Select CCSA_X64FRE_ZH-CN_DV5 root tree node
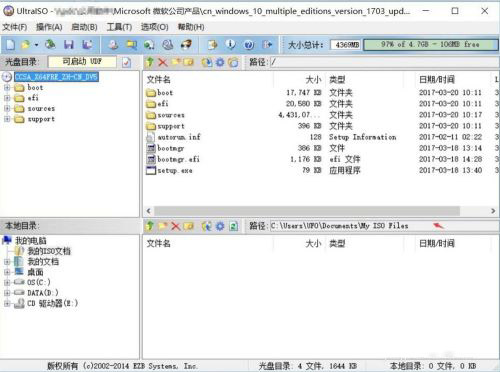Viewport: 500px width, 372px height. pyautogui.click(x=56, y=77)
